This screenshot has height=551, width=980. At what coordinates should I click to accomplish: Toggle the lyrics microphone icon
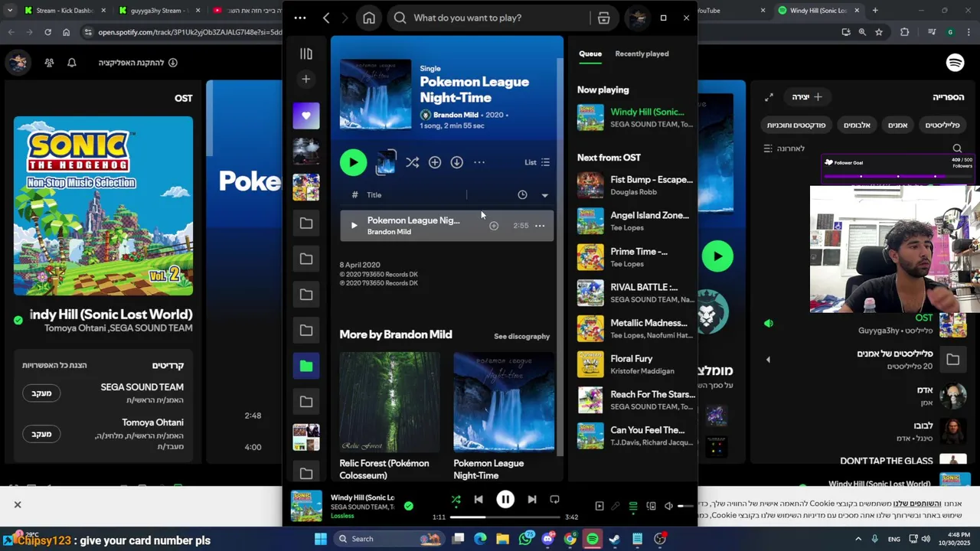point(616,506)
